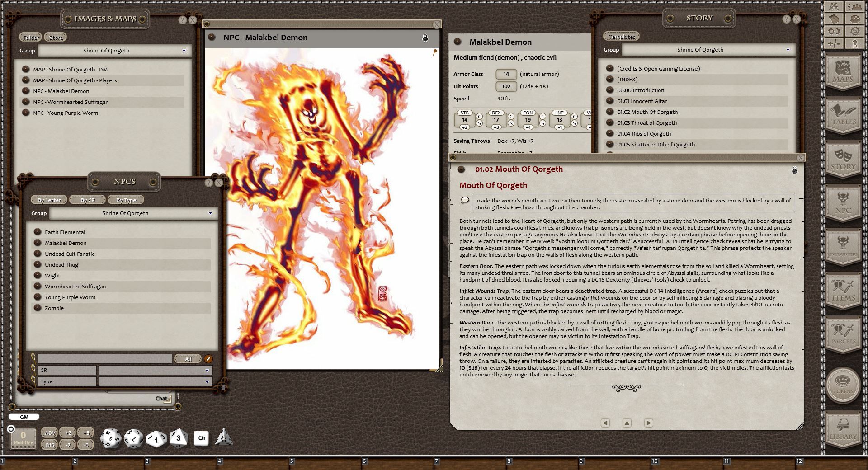Viewport: 868px width, 470px height.
Task: Switch NPC list to the By CR tab
Action: click(87, 200)
